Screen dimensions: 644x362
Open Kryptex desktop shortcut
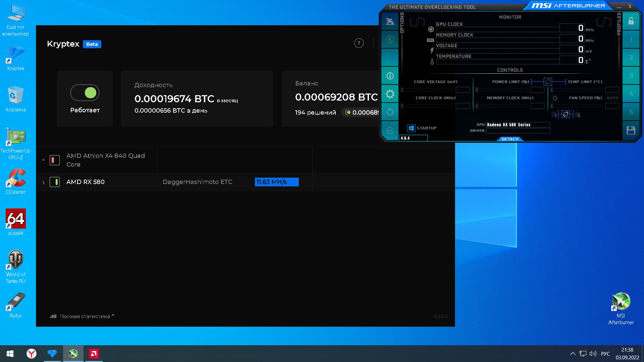point(16,58)
